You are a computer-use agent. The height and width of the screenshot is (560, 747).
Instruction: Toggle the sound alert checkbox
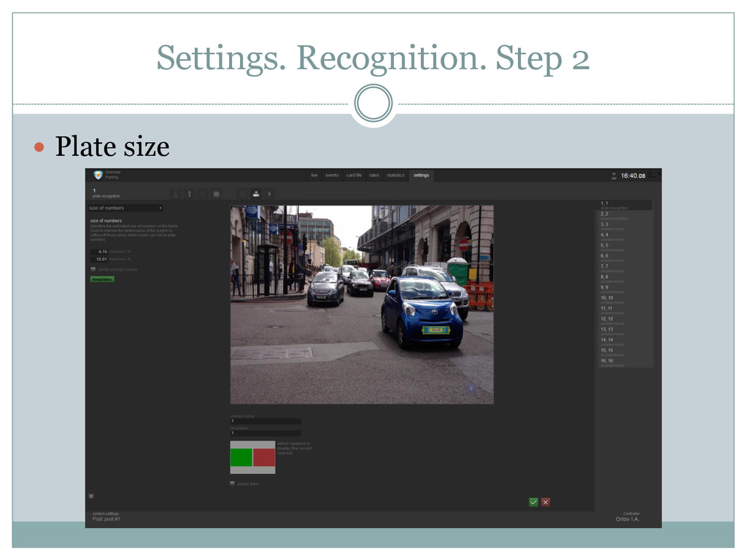[232, 483]
